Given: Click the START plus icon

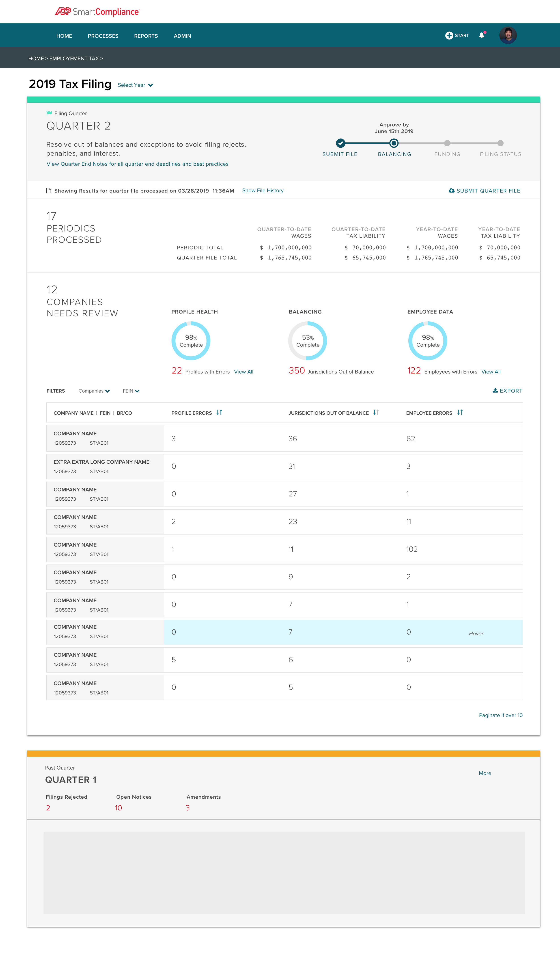Looking at the screenshot, I should coord(449,35).
